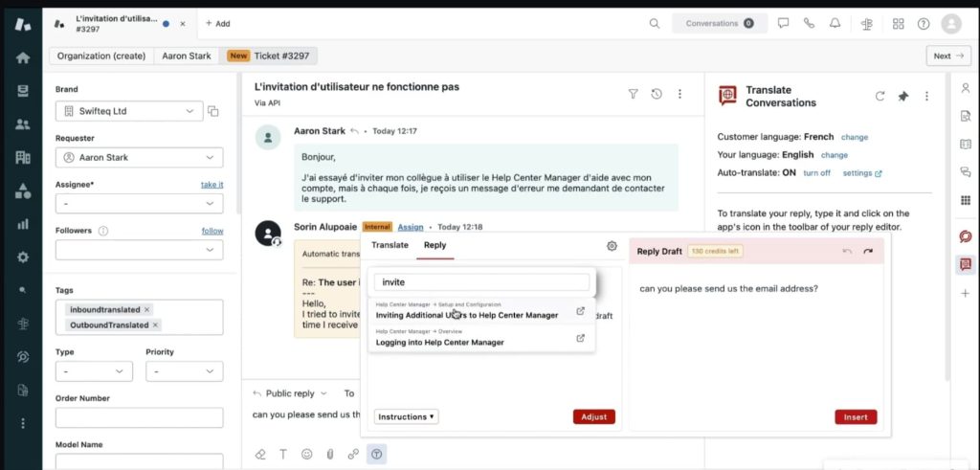Click the Adjust button
The height and width of the screenshot is (470, 980).
[x=593, y=417]
